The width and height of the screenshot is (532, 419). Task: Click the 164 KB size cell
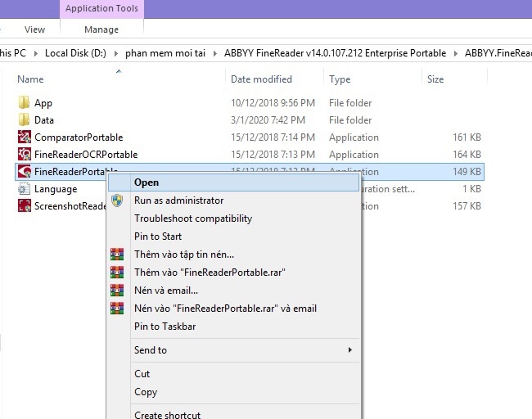coord(467,155)
